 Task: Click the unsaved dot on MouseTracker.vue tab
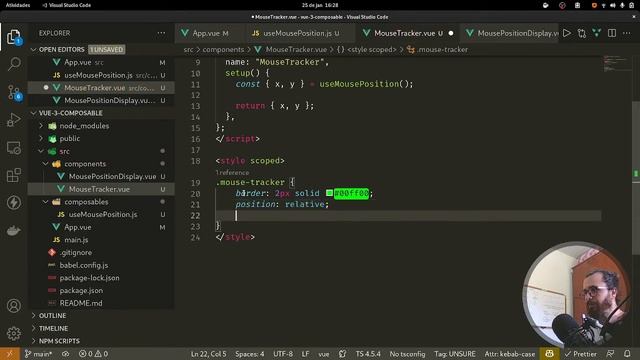451,33
